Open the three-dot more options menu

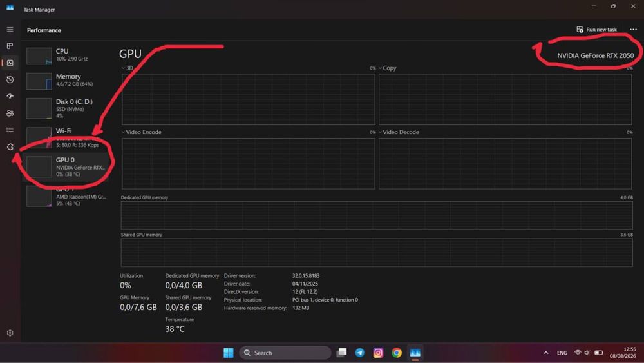click(x=633, y=30)
